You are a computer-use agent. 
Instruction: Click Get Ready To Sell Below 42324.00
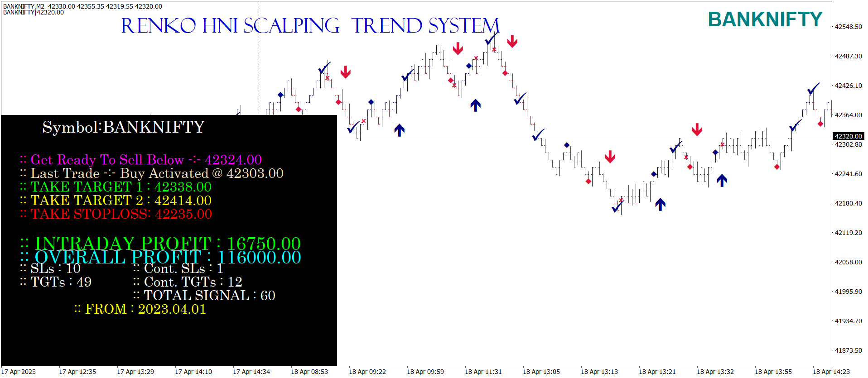(141, 160)
